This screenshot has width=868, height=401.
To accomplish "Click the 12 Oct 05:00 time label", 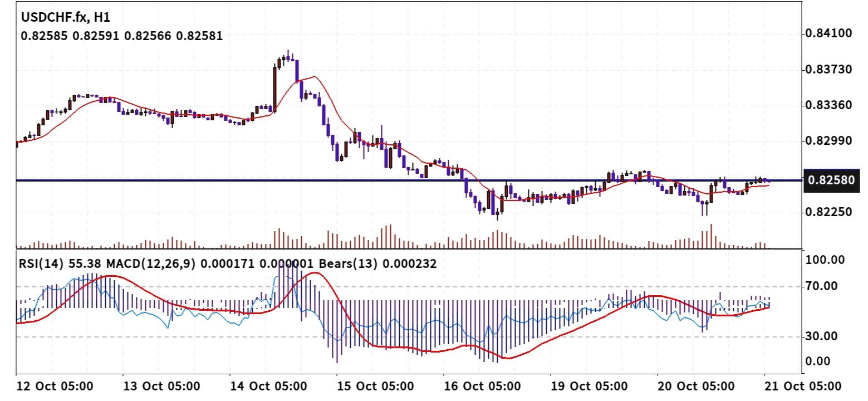I will point(55,387).
